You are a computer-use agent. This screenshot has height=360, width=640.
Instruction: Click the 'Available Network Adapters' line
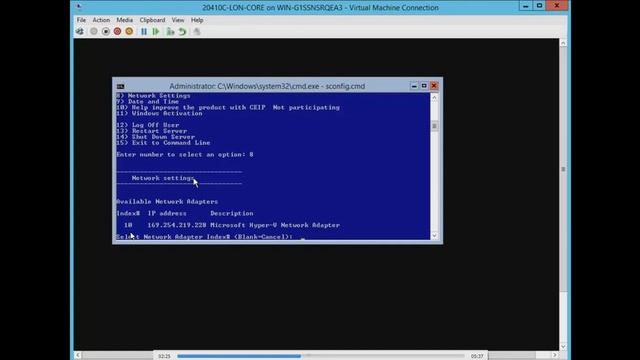167,202
